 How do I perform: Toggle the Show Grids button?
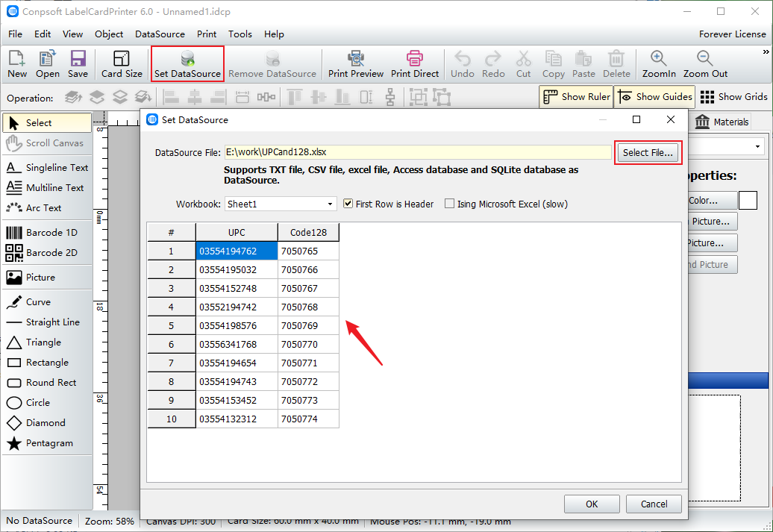click(x=733, y=97)
